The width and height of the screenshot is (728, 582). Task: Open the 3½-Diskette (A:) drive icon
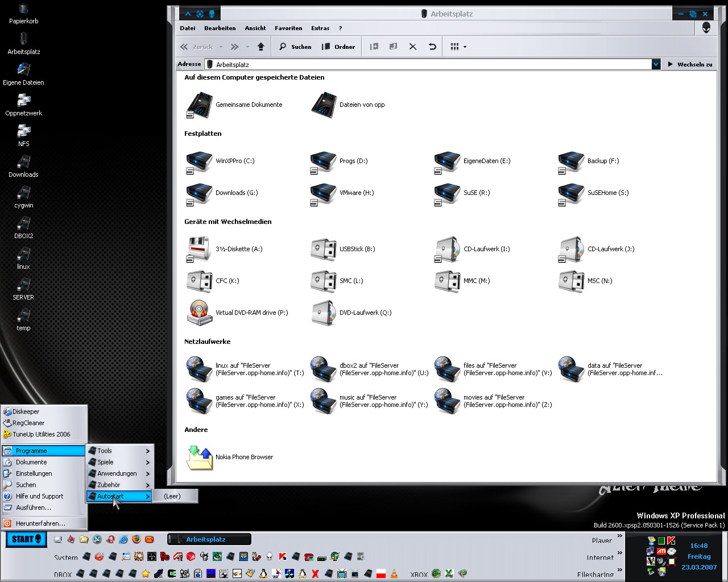(x=200, y=249)
